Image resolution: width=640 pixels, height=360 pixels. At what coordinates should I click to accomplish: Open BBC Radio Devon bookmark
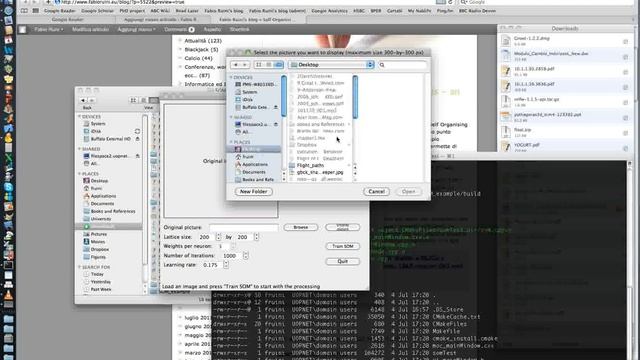pos(477,11)
